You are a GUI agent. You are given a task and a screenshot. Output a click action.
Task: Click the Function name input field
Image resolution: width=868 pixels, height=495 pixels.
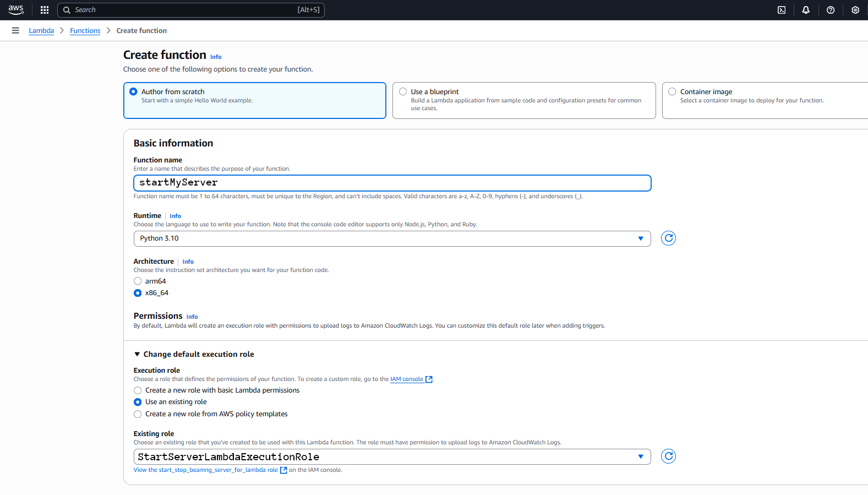(x=392, y=183)
